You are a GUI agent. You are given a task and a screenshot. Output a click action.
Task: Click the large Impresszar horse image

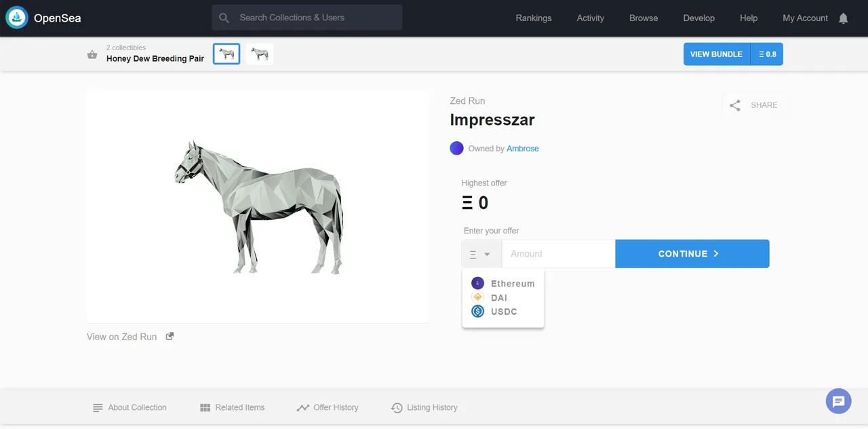[x=258, y=206]
